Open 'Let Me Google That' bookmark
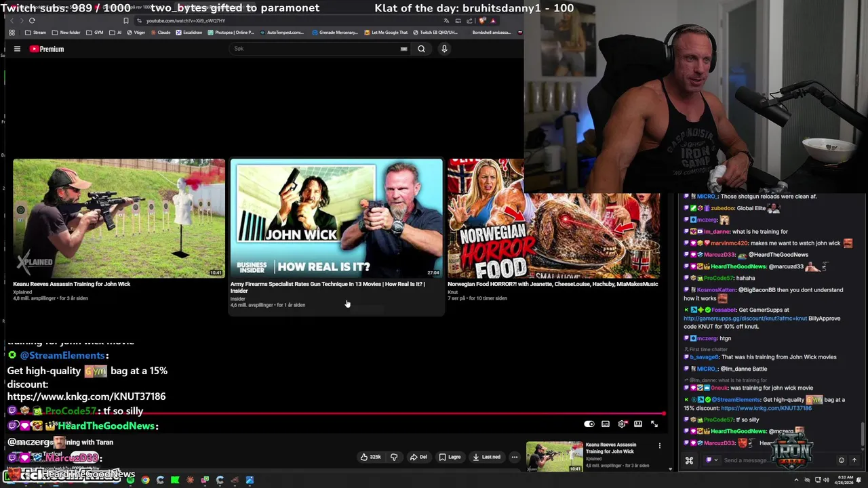Screen dimensions: 868x488 point(386,33)
